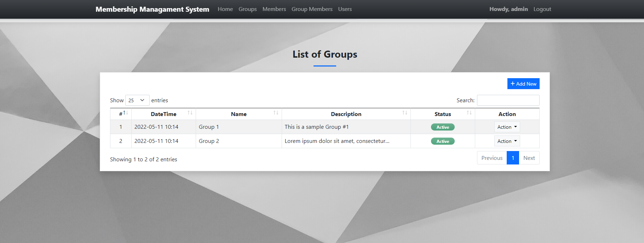Image resolution: width=644 pixels, height=243 pixels.
Task: Open the Group Members nav link
Action: (x=312, y=9)
